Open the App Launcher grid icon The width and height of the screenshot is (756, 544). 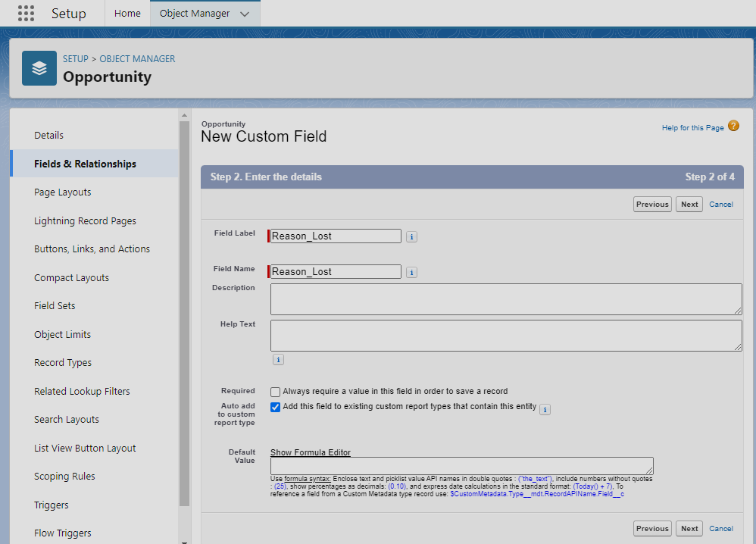coord(26,14)
